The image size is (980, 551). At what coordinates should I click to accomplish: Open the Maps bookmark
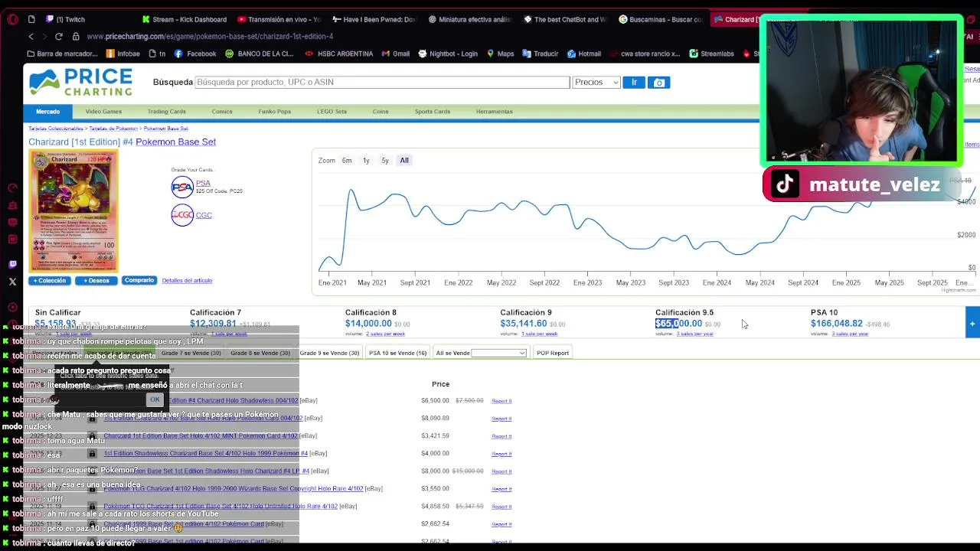click(x=500, y=54)
